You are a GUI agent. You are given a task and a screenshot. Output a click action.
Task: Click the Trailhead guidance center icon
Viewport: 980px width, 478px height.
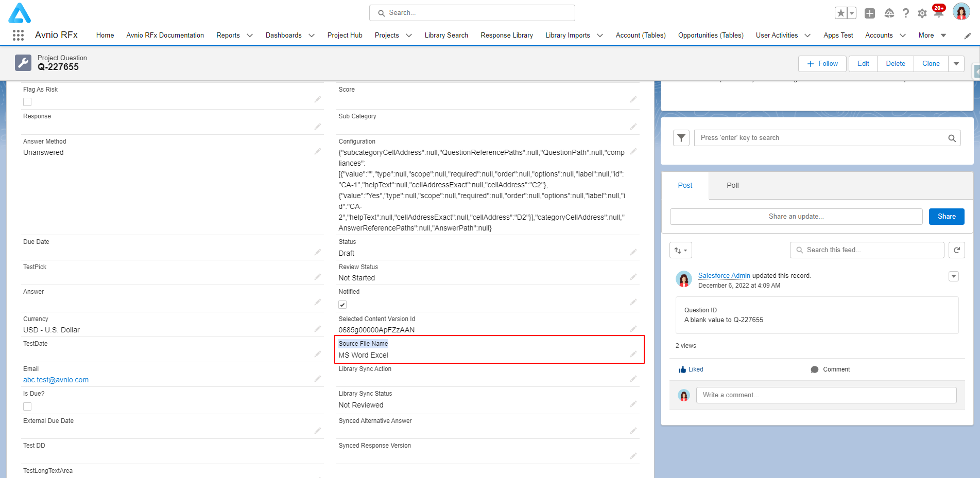point(889,13)
